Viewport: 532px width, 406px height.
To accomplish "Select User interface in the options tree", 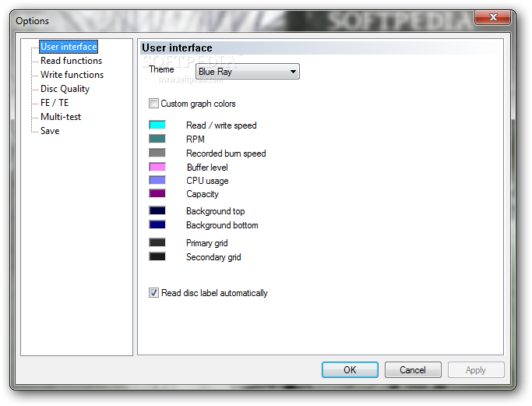I will coord(69,47).
